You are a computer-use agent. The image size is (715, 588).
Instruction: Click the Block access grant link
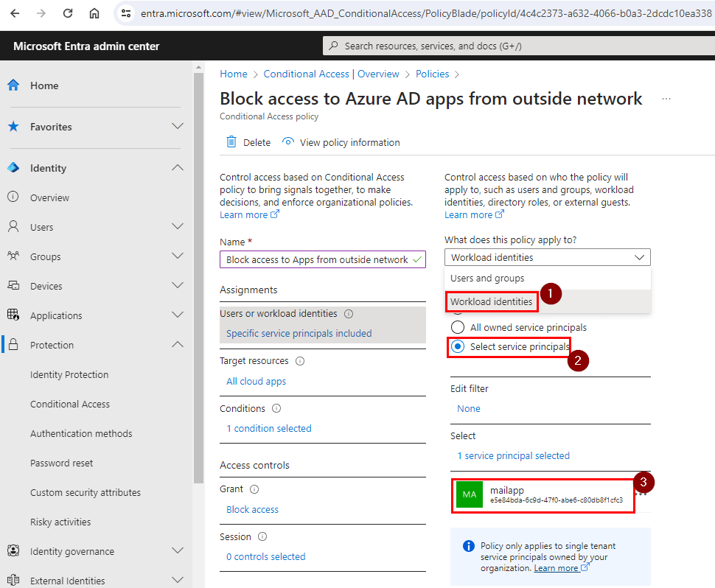(x=252, y=509)
